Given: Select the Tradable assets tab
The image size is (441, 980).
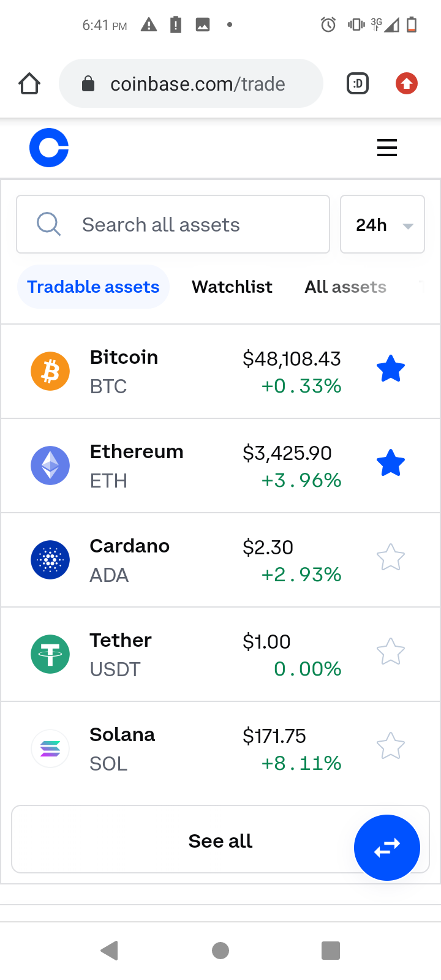Looking at the screenshot, I should click(x=93, y=287).
